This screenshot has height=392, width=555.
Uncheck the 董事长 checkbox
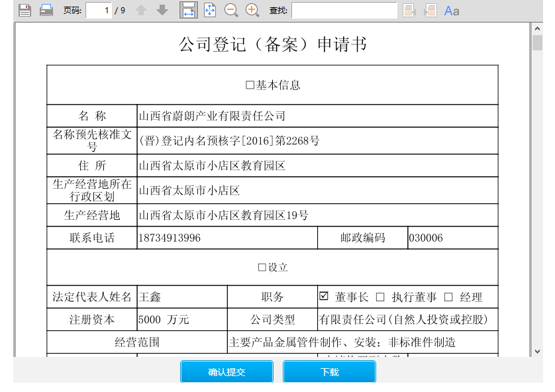pyautogui.click(x=323, y=296)
